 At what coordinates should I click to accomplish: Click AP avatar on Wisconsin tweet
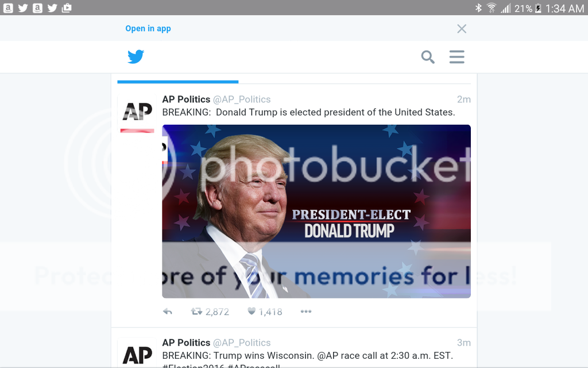(x=137, y=354)
